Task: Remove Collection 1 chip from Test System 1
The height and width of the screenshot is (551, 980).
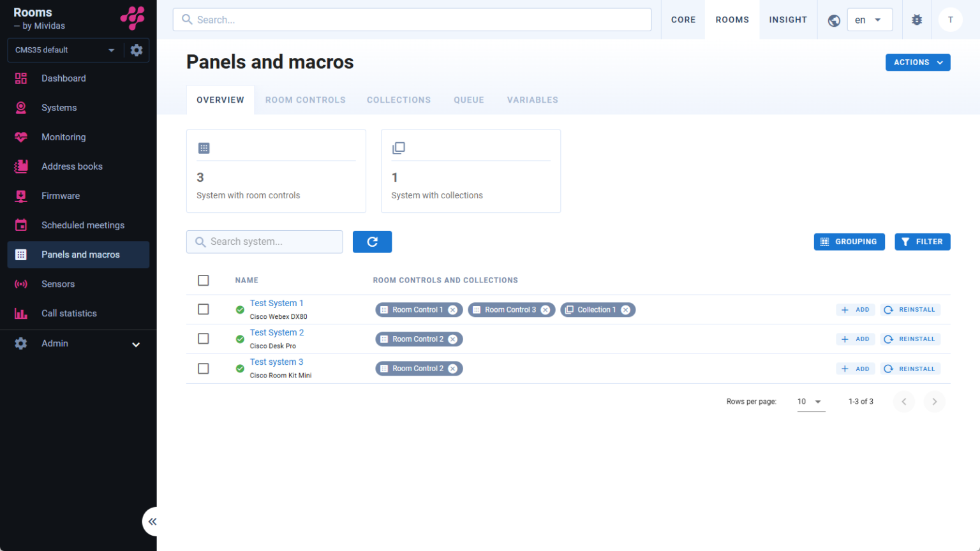Action: click(626, 310)
